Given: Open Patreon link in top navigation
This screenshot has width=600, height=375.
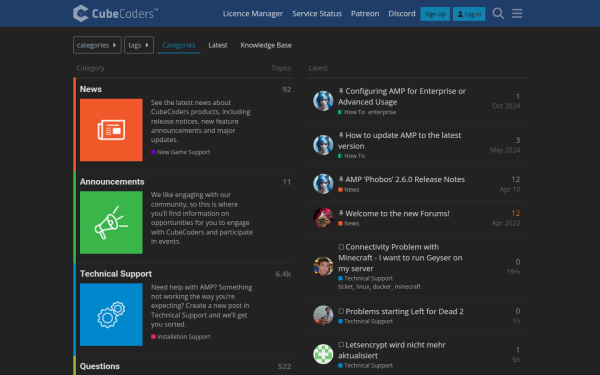Looking at the screenshot, I should pyautogui.click(x=365, y=14).
